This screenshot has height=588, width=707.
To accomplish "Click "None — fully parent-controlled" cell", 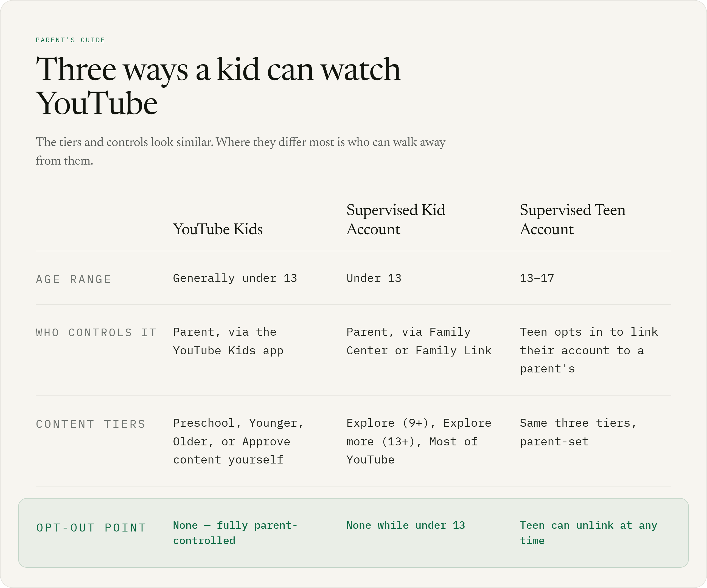I will 235,533.
